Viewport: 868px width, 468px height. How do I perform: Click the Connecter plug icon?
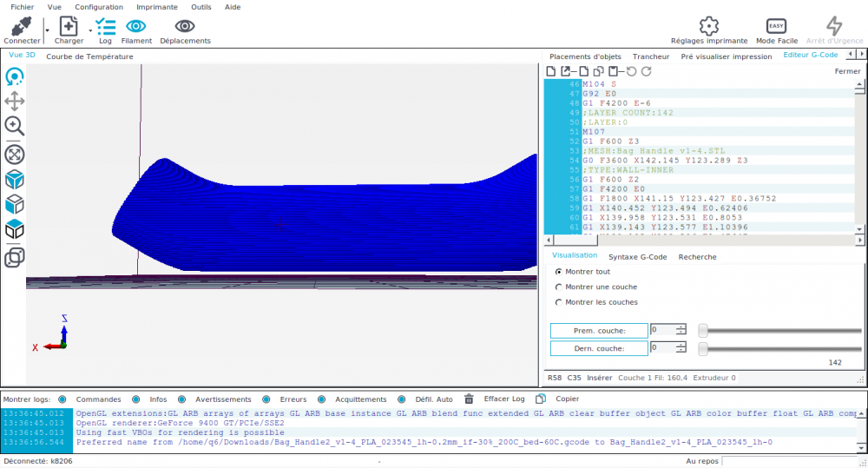[22, 27]
